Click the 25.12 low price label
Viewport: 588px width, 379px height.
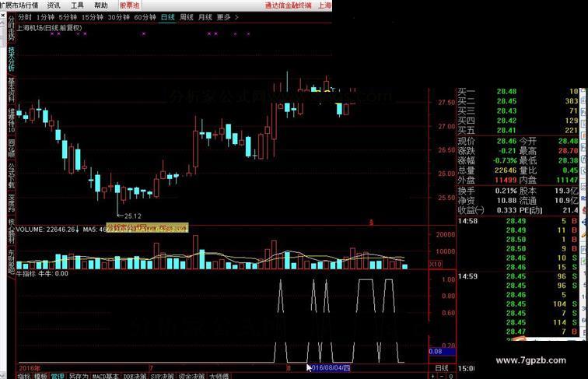click(132, 216)
